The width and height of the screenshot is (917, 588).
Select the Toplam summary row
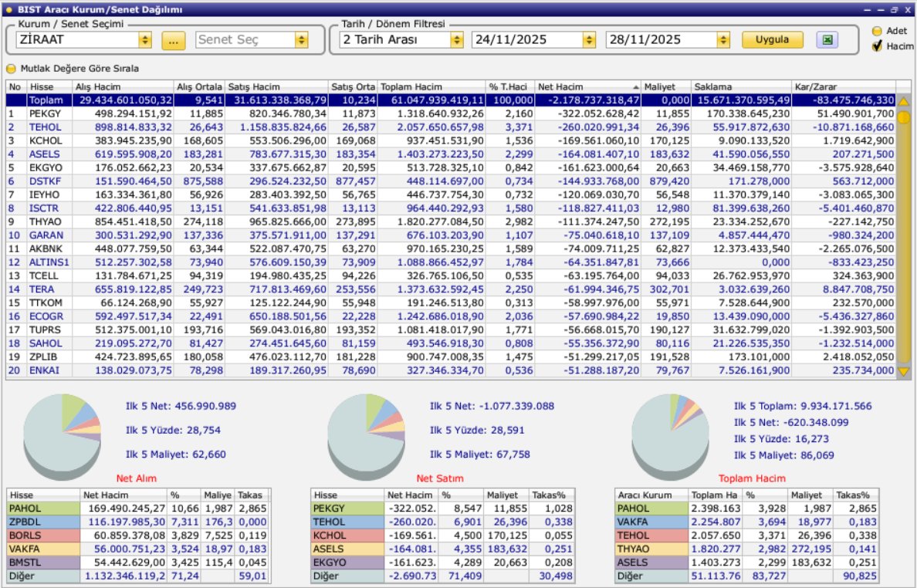(x=451, y=100)
